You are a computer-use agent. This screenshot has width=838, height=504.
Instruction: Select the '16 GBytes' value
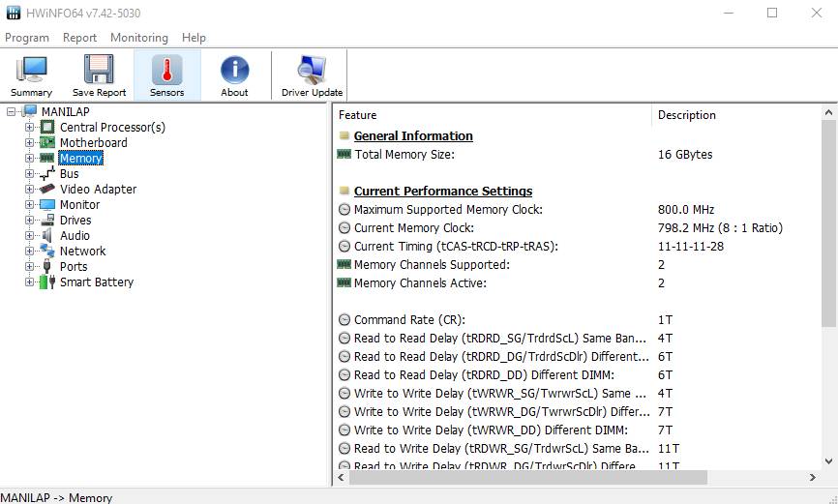[x=684, y=155]
